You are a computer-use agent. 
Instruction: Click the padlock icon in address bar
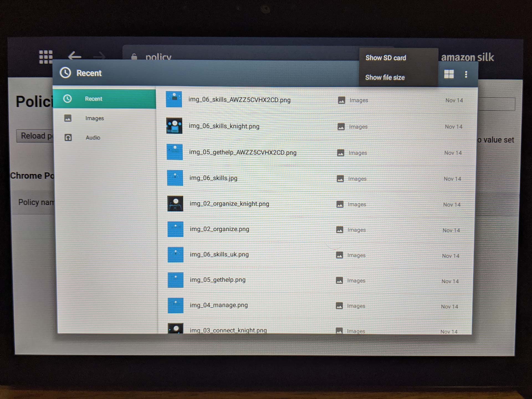134,57
